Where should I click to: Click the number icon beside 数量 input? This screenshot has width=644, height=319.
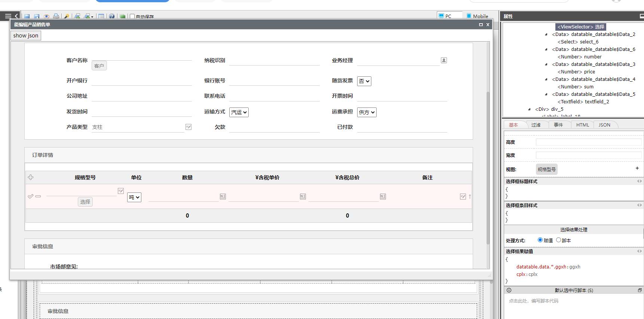[223, 196]
